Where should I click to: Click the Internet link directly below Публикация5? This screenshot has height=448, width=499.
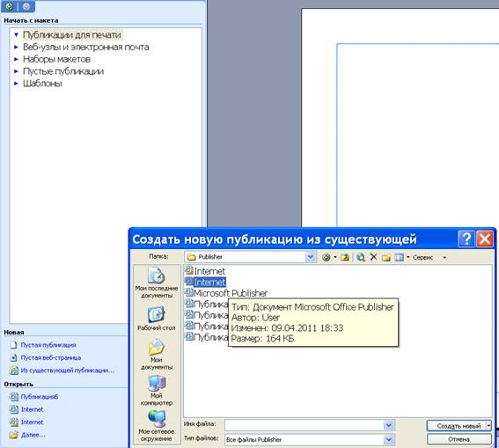point(33,409)
